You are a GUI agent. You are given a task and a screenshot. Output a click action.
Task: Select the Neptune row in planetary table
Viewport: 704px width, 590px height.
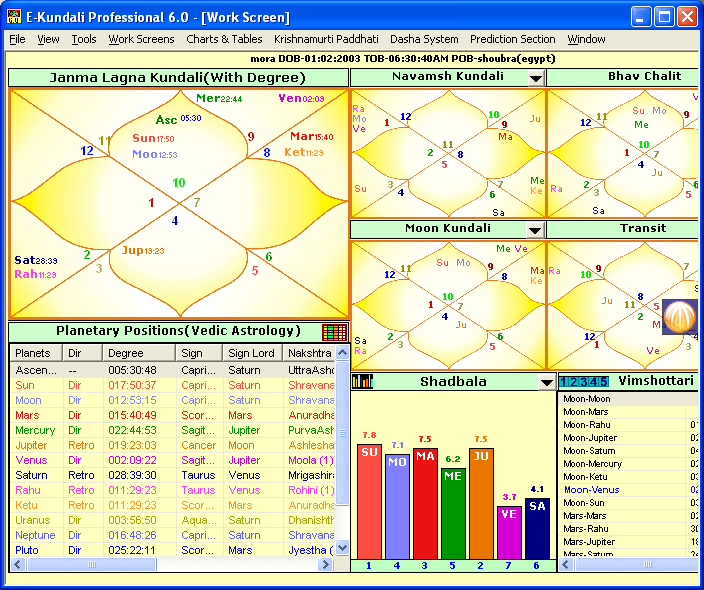coord(172,535)
